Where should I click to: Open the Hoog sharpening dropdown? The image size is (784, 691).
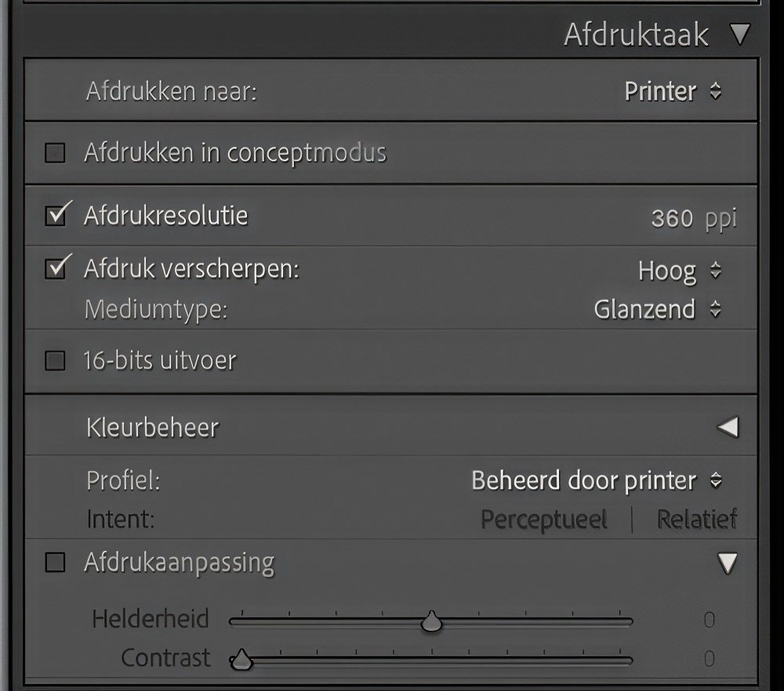[679, 271]
